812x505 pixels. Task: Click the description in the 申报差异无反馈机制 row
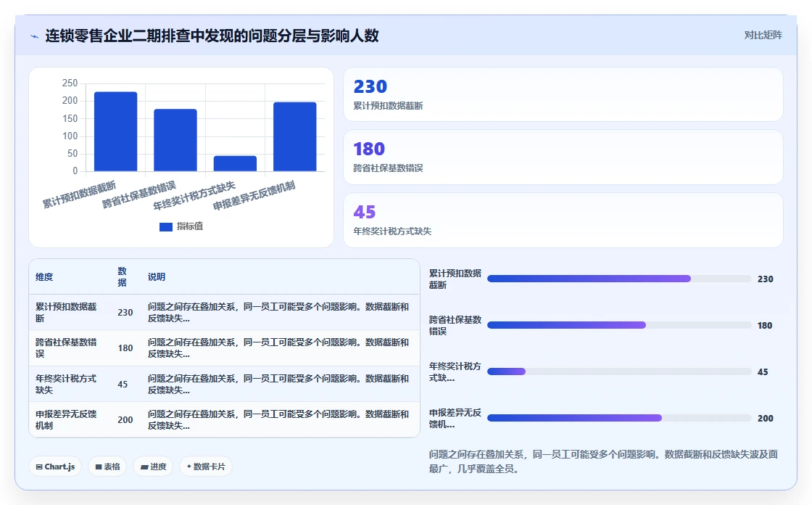coord(278,419)
